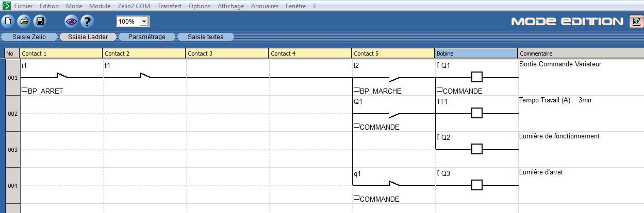This screenshot has width=644, height=213.
Task: Click the application icon in the menu bar
Action: pyautogui.click(x=6, y=6)
